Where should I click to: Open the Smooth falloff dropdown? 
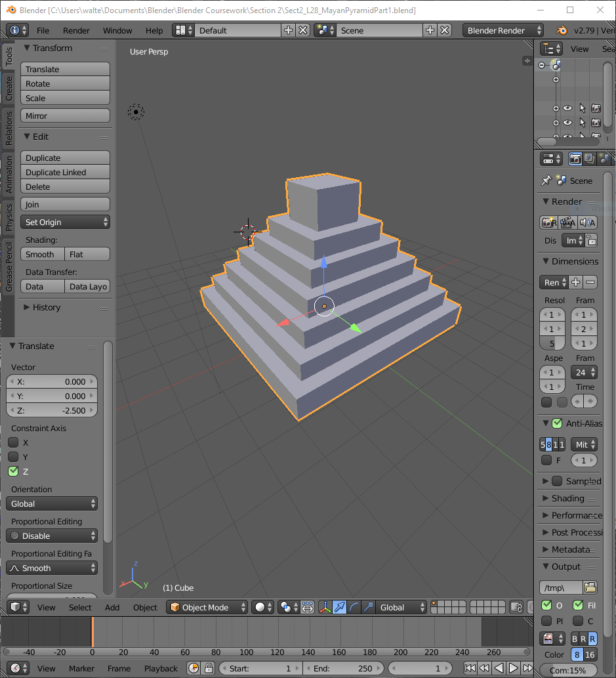(x=52, y=568)
